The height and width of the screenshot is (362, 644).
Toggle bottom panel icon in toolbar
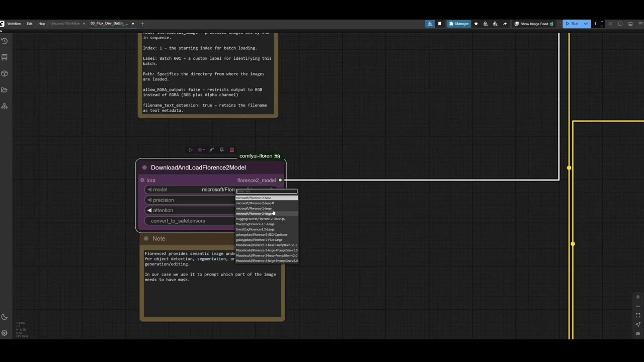click(630, 24)
